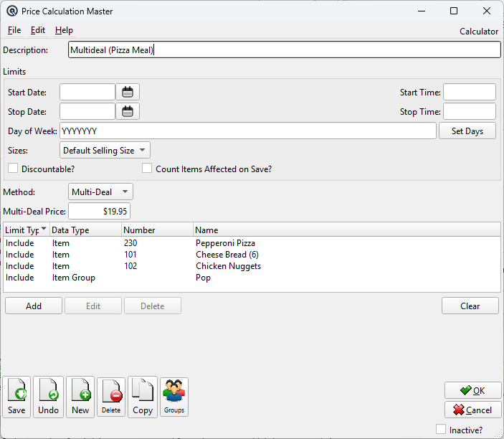The image size is (504, 439).
Task: Click item number 230 cell
Action: point(130,243)
